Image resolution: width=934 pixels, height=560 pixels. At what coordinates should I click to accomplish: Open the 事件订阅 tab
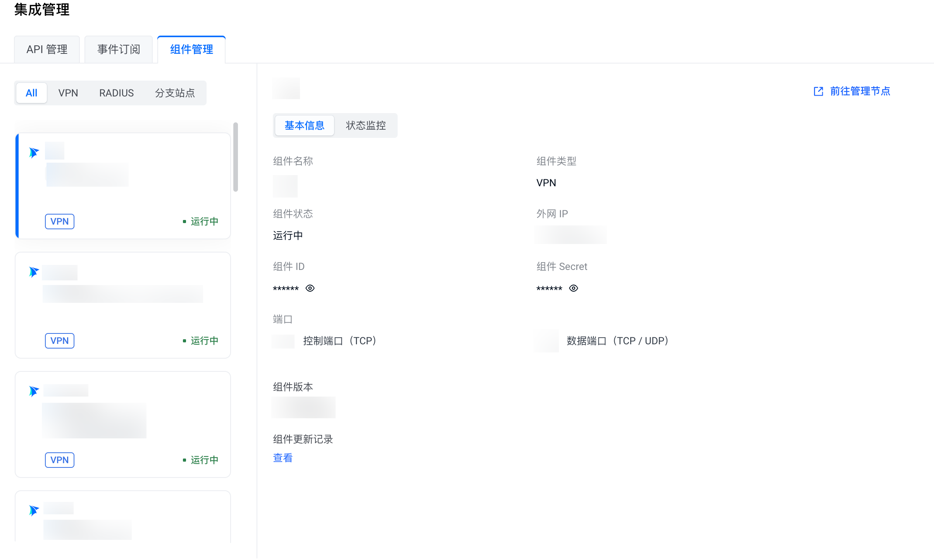pyautogui.click(x=119, y=50)
